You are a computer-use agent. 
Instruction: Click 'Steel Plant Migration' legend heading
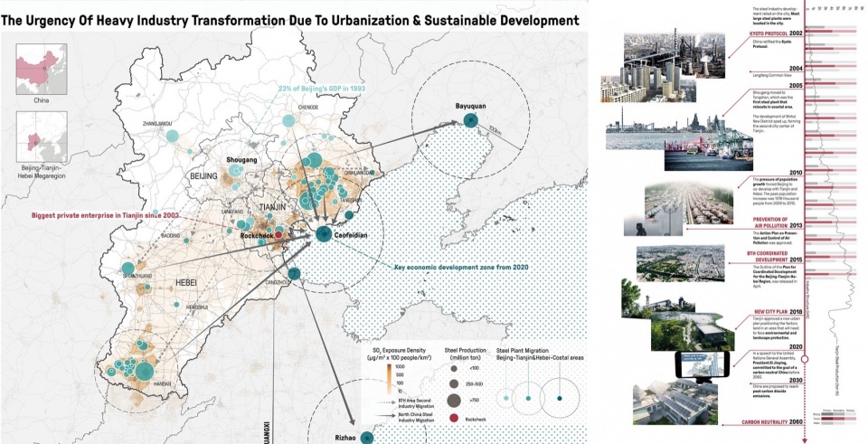[x=523, y=351]
